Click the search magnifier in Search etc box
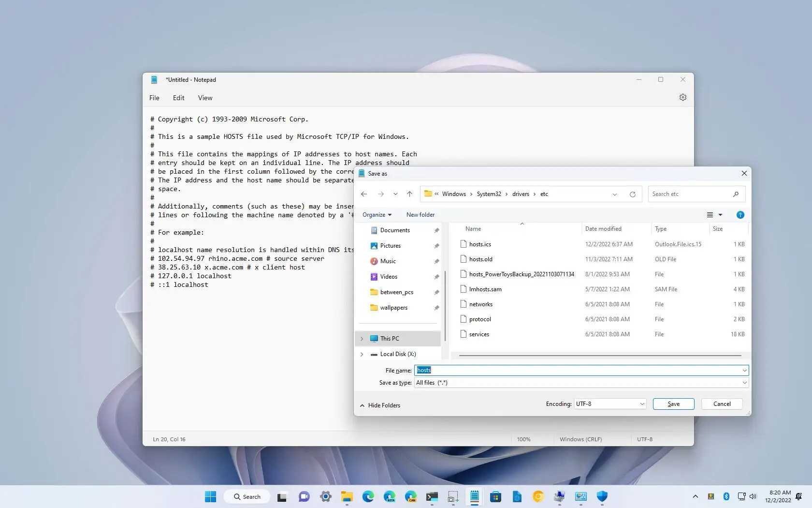Screen dimensions: 812x508 click(736, 194)
